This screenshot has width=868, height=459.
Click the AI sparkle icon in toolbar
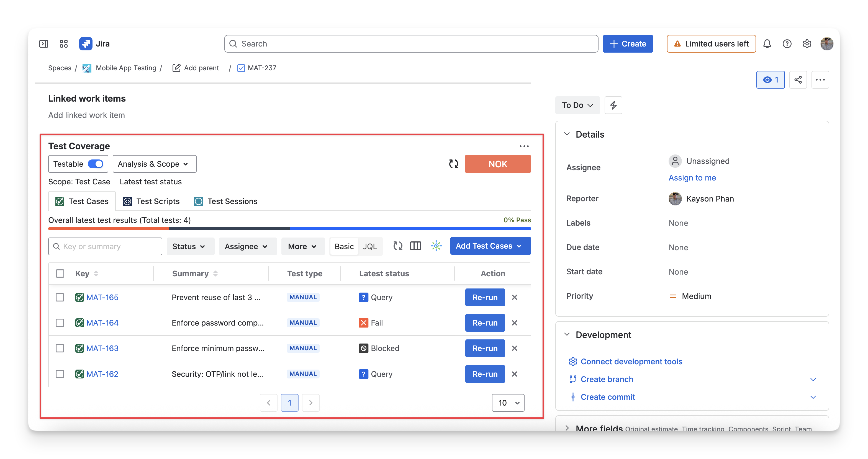(x=436, y=246)
